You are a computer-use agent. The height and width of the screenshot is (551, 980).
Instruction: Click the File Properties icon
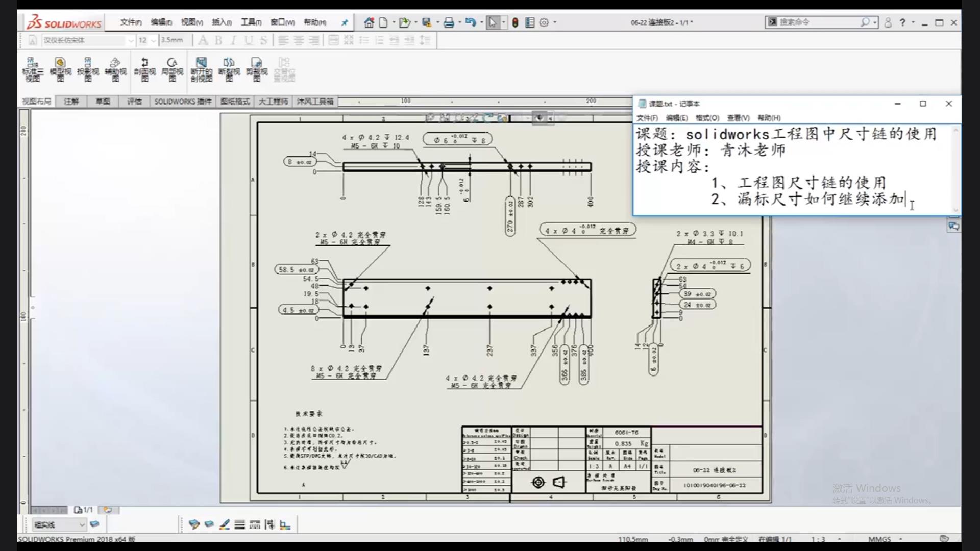click(x=530, y=22)
